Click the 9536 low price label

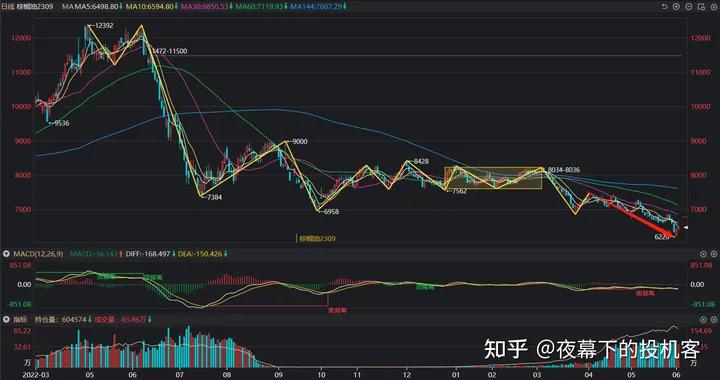pos(61,123)
